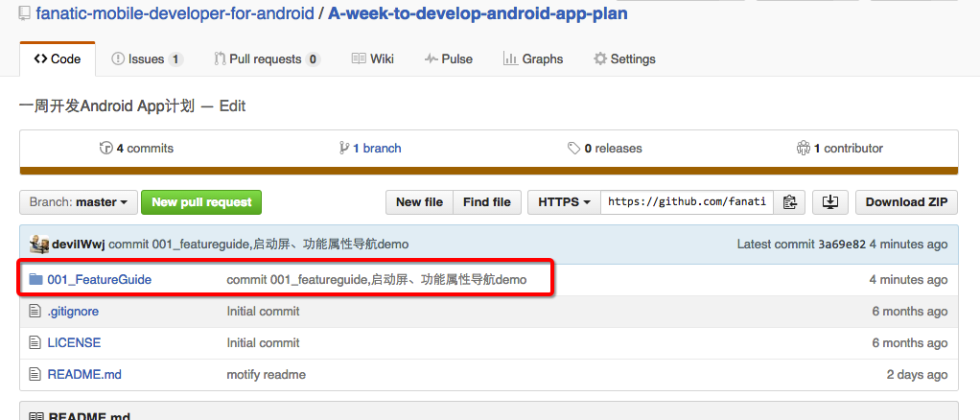
Task: Click devilWwj's avatar thumbnail
Action: [39, 244]
